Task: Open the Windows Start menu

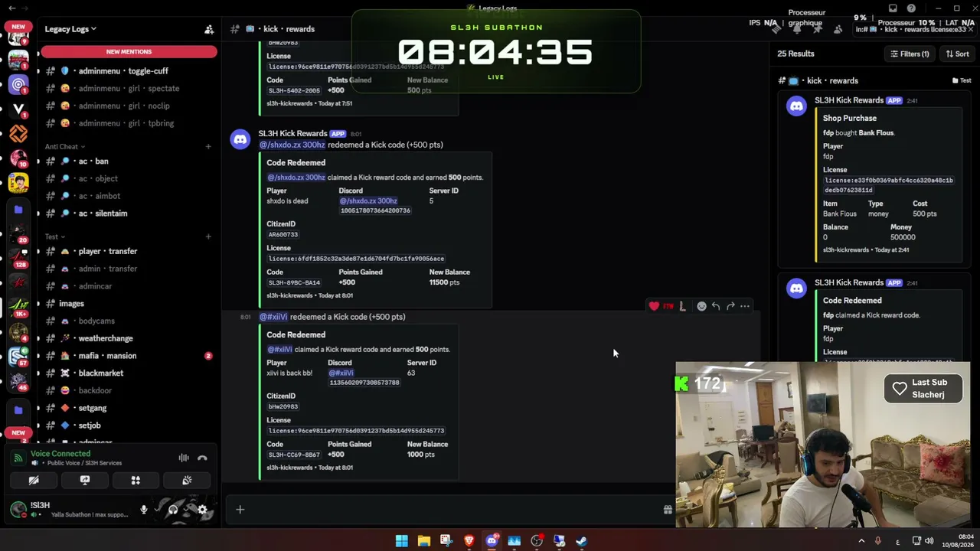Action: (x=402, y=541)
